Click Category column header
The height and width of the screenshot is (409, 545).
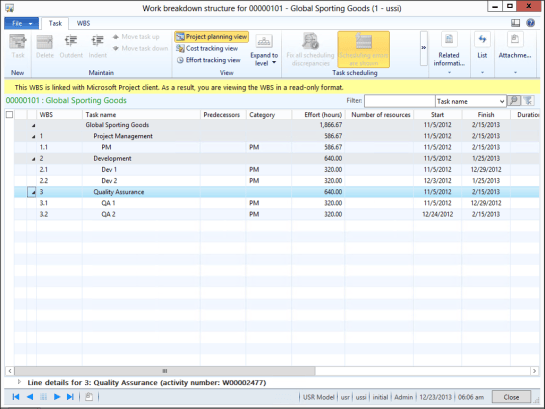[269, 115]
